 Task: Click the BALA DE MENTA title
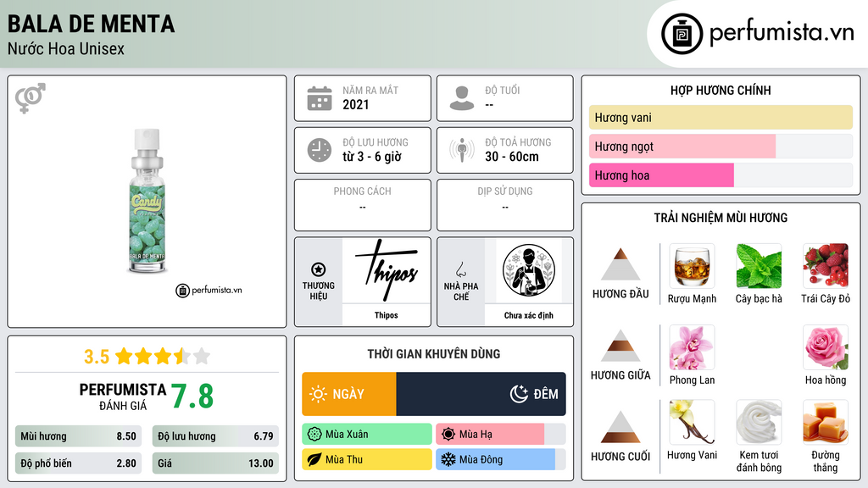coord(92,24)
